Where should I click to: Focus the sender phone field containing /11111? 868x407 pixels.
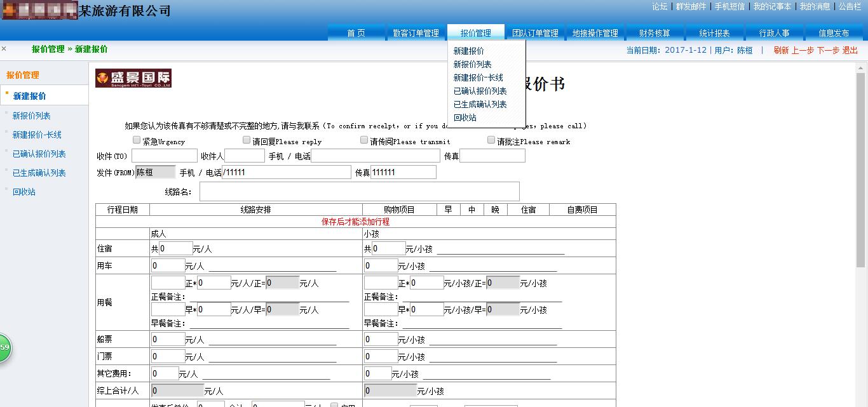(287, 172)
